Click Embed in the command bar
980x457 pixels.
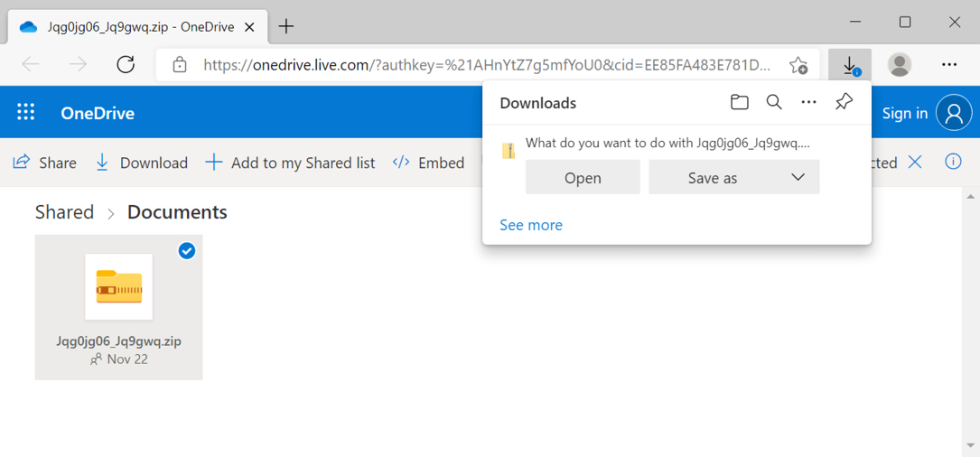pyautogui.click(x=428, y=163)
